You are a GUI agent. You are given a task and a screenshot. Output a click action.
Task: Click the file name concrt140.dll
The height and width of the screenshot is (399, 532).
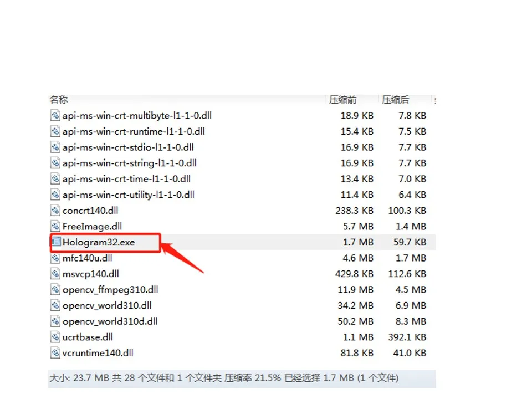click(90, 211)
